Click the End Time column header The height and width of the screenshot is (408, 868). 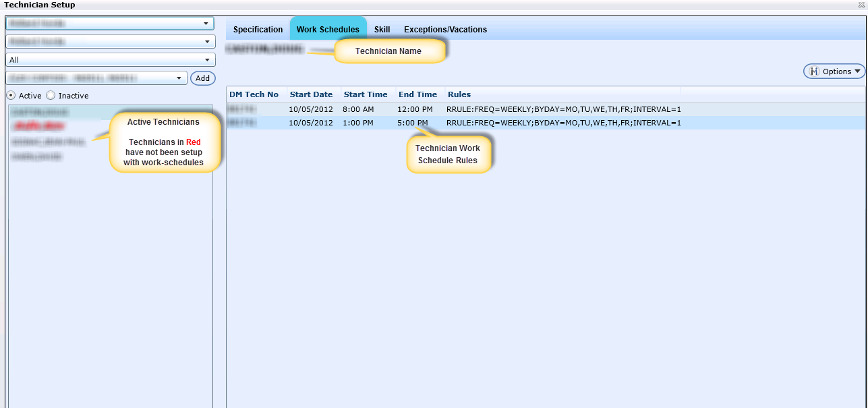417,94
